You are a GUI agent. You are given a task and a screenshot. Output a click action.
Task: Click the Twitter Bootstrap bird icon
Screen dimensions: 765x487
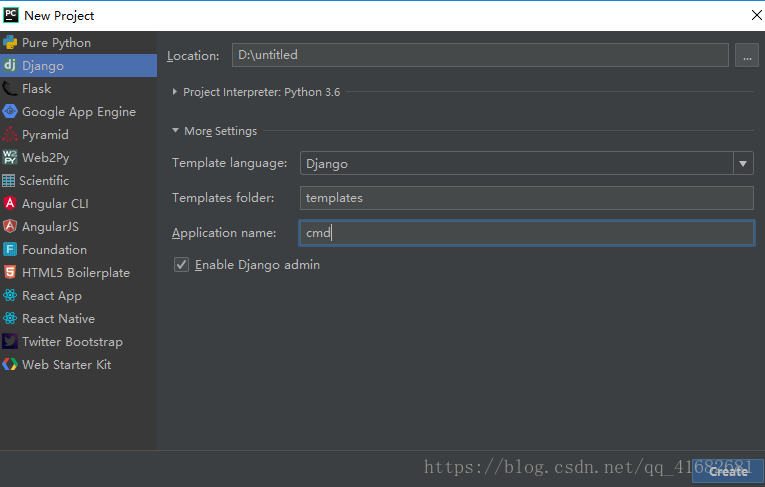pos(10,341)
